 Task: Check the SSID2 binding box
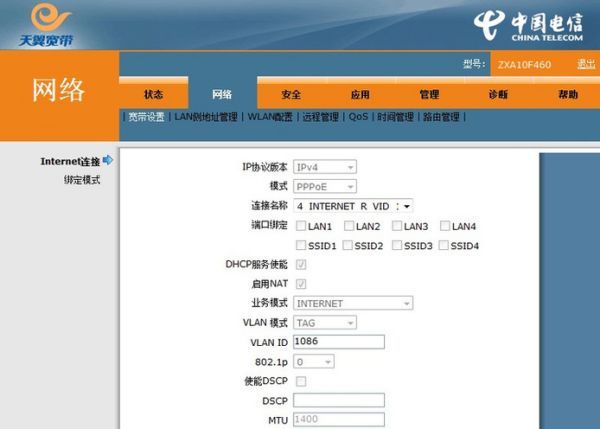pos(347,245)
